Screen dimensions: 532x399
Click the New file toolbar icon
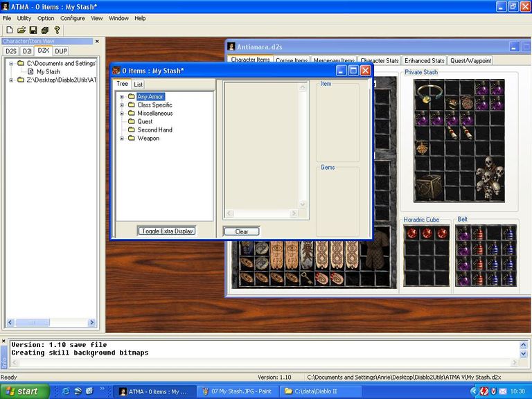click(10, 30)
